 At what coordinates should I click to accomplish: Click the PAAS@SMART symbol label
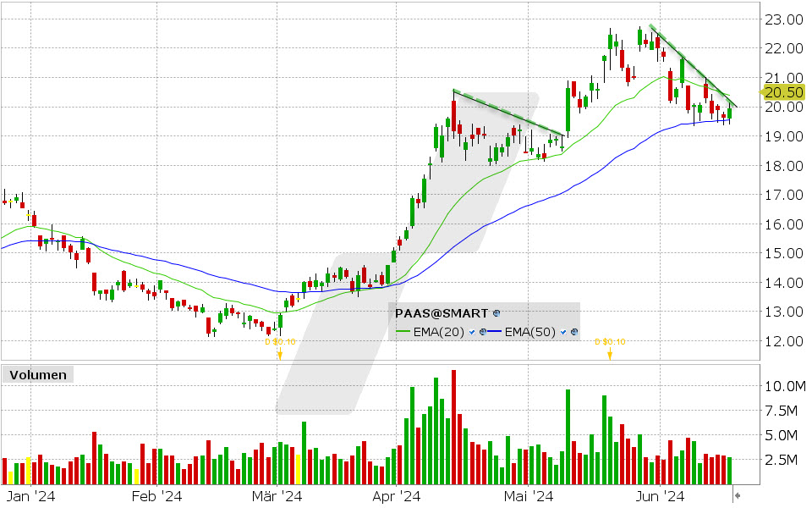[442, 313]
